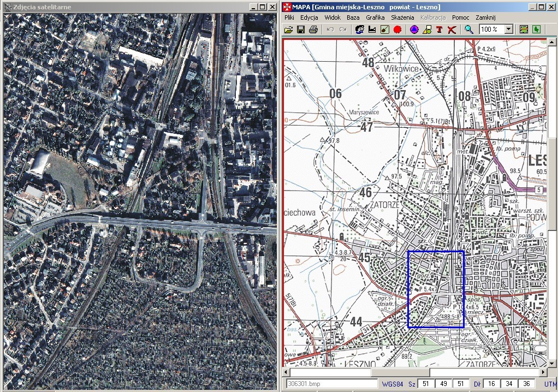558x392 pixels.
Task: Open the Pliki menu
Action: pos(289,17)
